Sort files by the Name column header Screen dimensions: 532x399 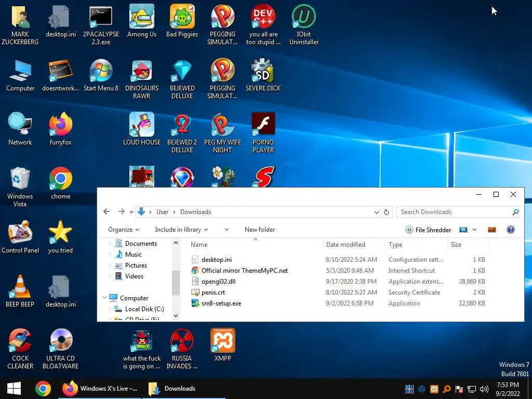255,245
